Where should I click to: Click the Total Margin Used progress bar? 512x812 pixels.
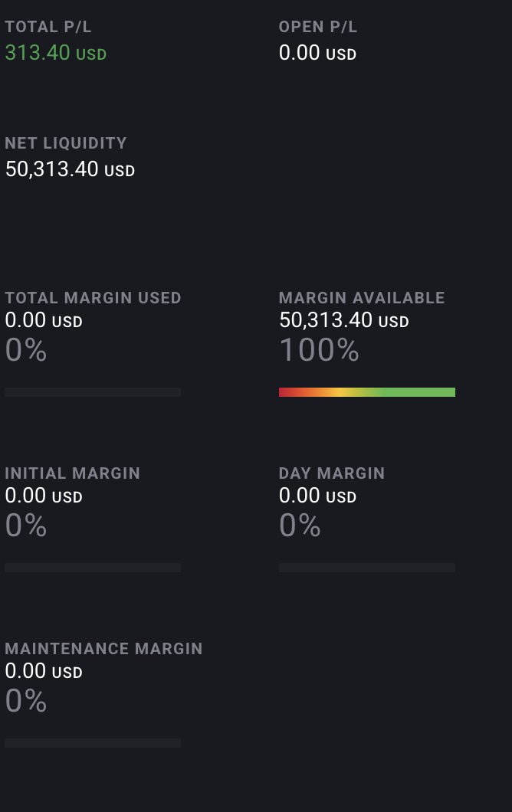pyautogui.click(x=93, y=392)
